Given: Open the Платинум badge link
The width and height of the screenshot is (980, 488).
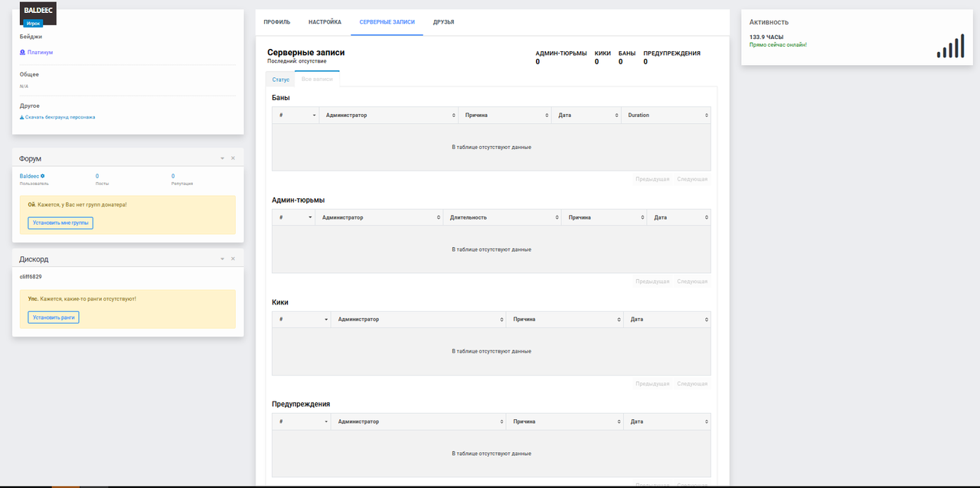Looking at the screenshot, I should [x=40, y=53].
